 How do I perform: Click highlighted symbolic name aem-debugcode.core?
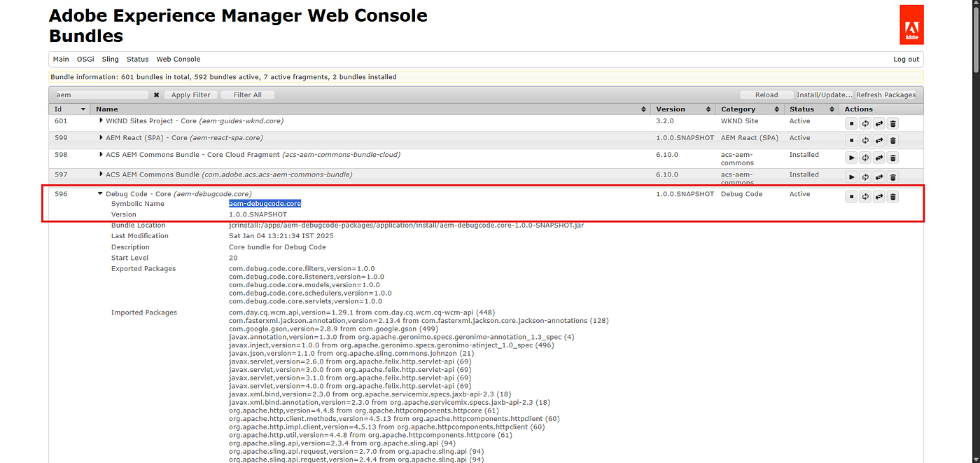tap(265, 204)
